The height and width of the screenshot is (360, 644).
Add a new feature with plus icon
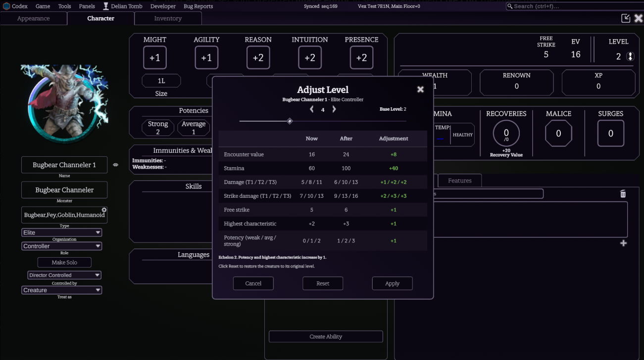pos(623,243)
